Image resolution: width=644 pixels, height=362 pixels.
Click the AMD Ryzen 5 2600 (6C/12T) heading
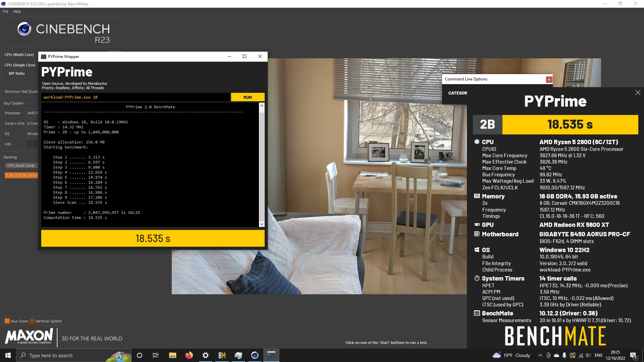point(579,142)
